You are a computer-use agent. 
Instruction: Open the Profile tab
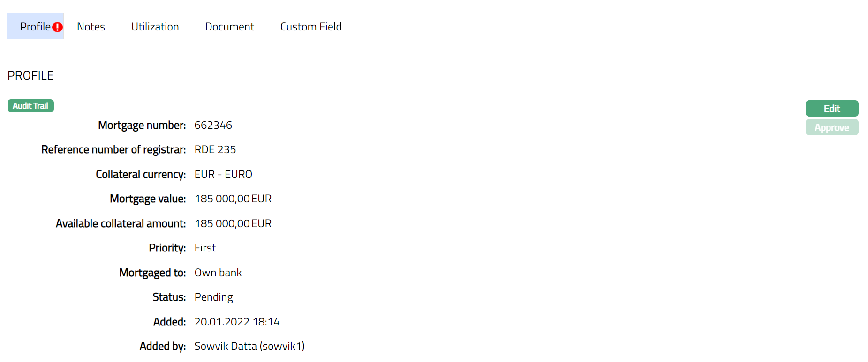(x=35, y=27)
